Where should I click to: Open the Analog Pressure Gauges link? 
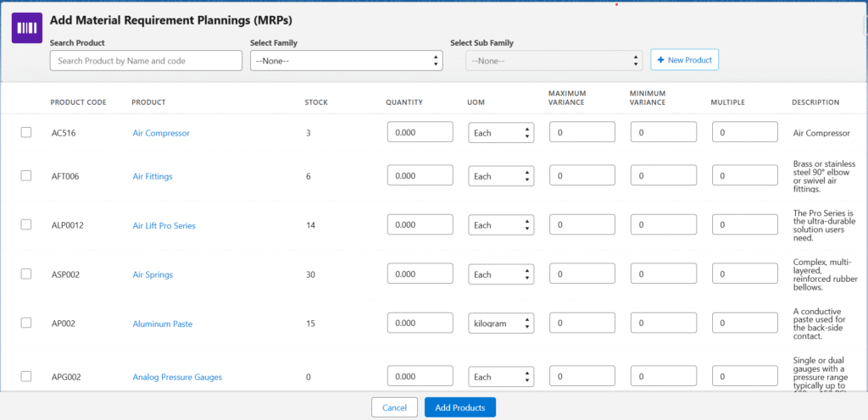pos(177,377)
